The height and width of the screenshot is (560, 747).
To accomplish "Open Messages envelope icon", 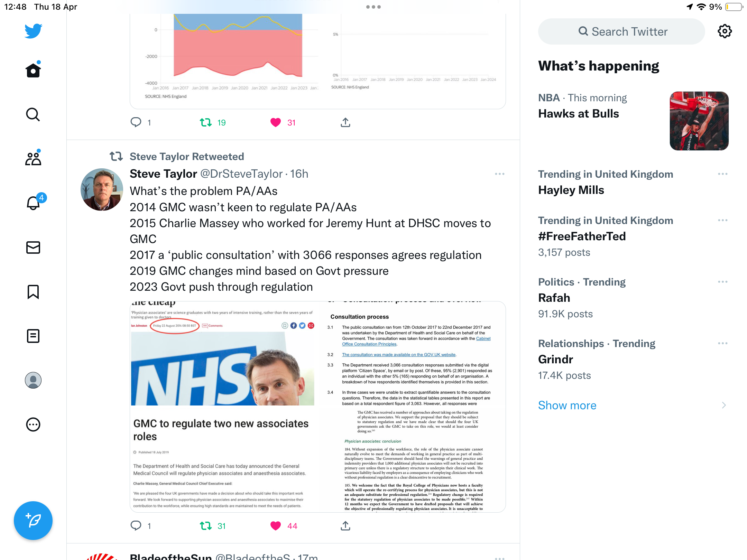I will (33, 248).
